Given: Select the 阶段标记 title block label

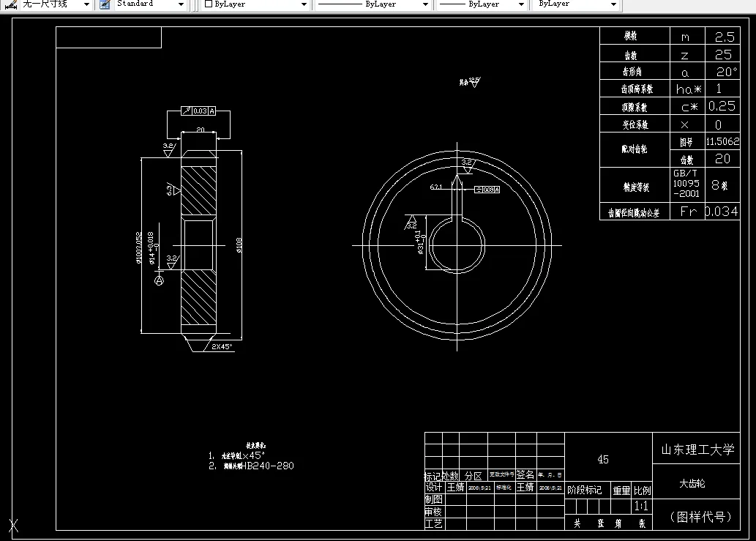Looking at the screenshot, I should click(584, 490).
